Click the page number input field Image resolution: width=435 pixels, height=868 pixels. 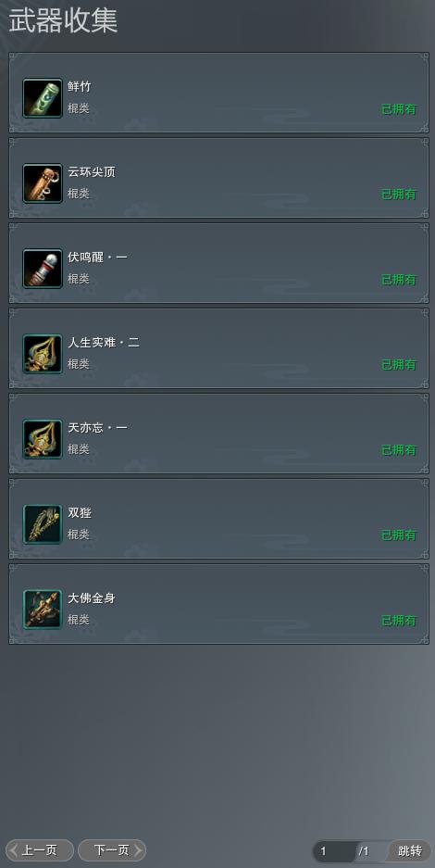tap(335, 851)
